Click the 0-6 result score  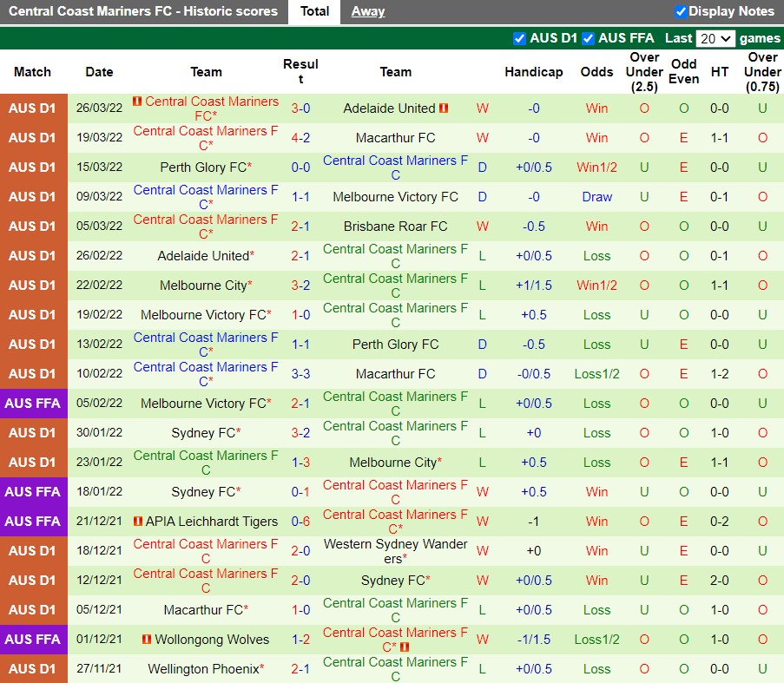coord(300,522)
